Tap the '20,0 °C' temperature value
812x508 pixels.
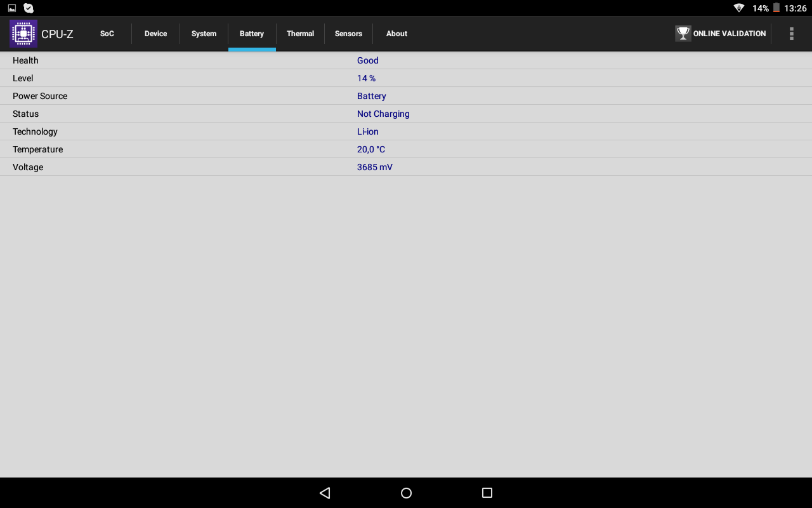(371, 149)
